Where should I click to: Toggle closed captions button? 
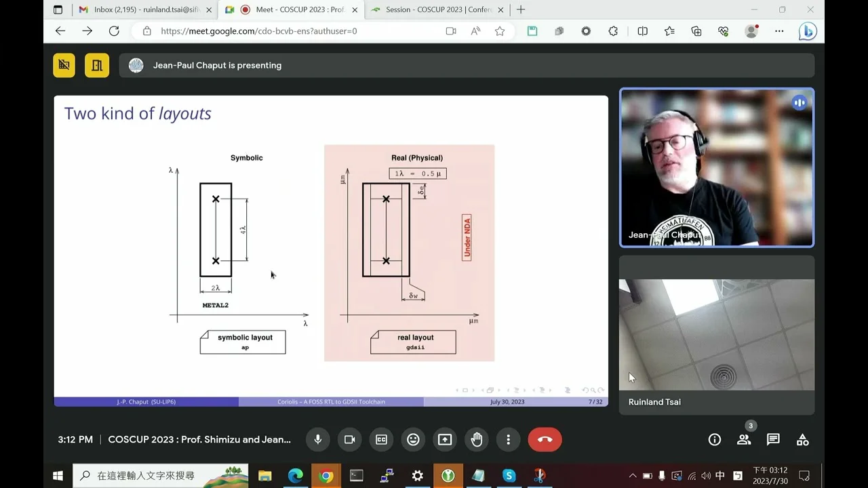coord(381,439)
